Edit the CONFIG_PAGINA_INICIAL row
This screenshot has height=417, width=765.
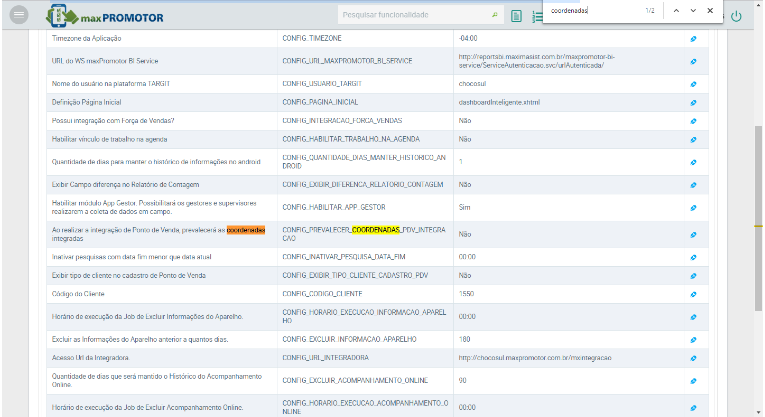coord(693,102)
